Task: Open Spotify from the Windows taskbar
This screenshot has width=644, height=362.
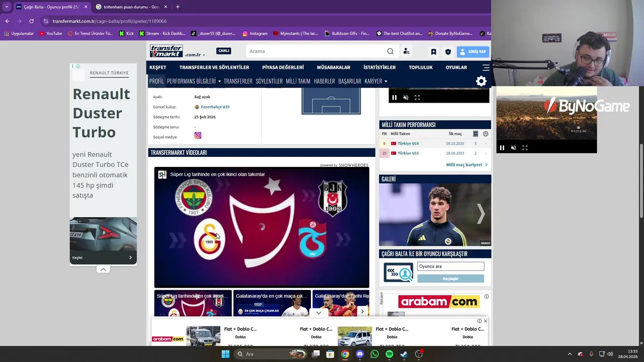Action: 389,354
